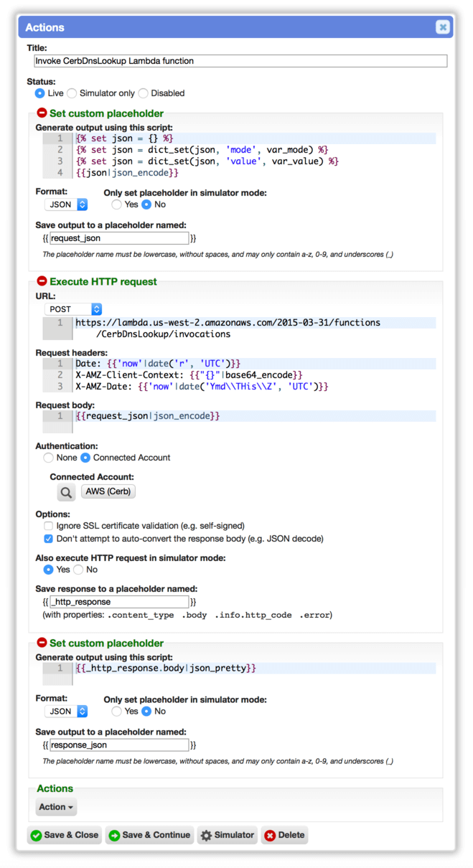The image size is (473, 868).
Task: Set the status to Disabled
Action: tap(143, 93)
